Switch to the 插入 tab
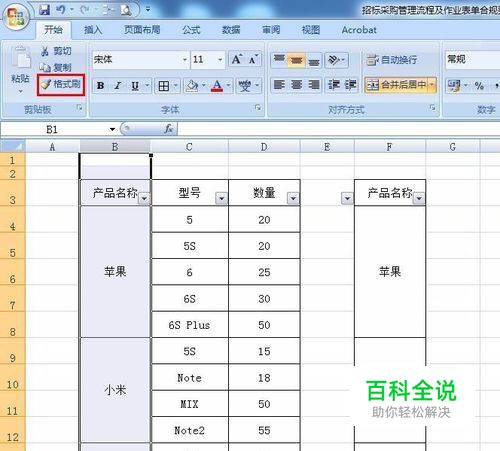500x451 pixels. 93,30
